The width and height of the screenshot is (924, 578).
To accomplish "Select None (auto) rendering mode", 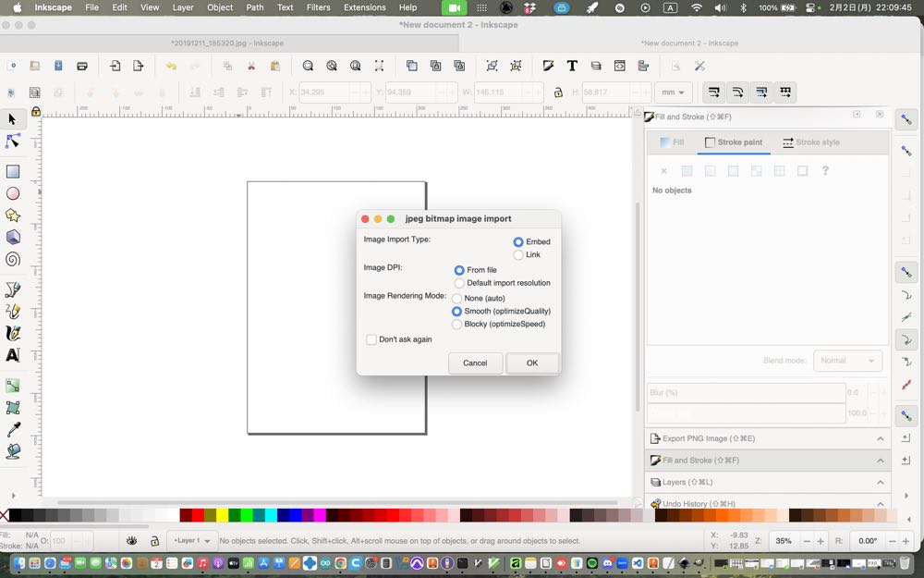I will (456, 299).
